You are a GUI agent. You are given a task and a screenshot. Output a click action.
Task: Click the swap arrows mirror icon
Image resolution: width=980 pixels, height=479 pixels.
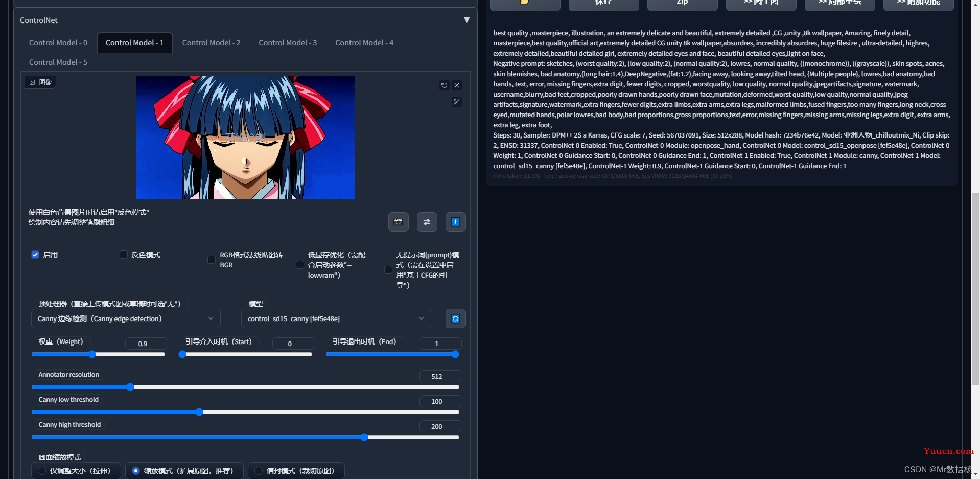click(427, 222)
